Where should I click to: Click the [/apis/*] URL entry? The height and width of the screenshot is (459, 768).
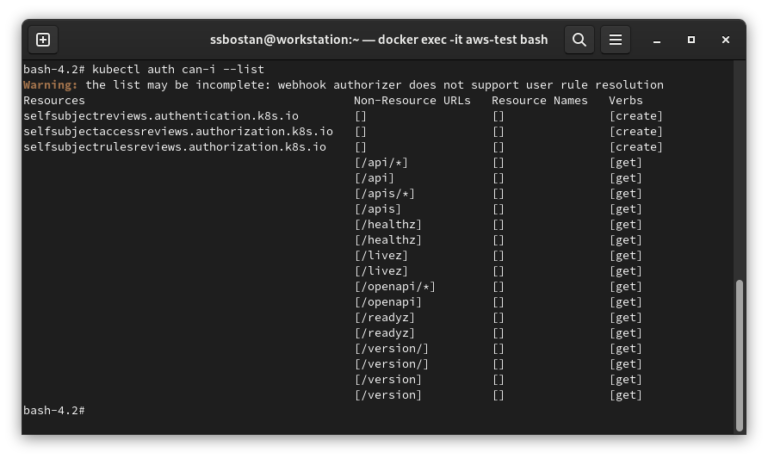384,193
